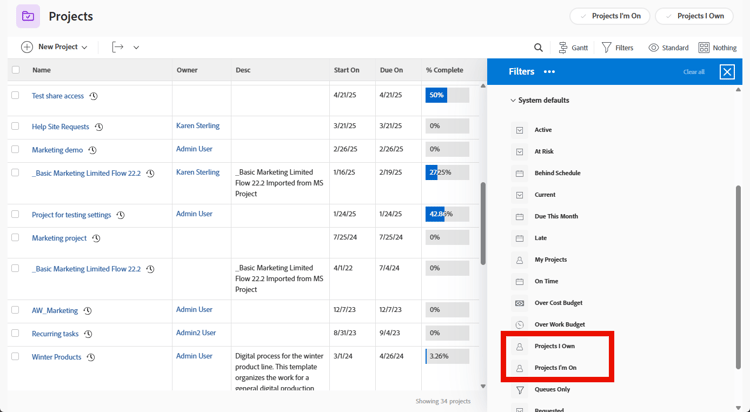Check the Marketing demo row checkbox
Screen dimensions: 750x412
pyautogui.click(x=15, y=149)
